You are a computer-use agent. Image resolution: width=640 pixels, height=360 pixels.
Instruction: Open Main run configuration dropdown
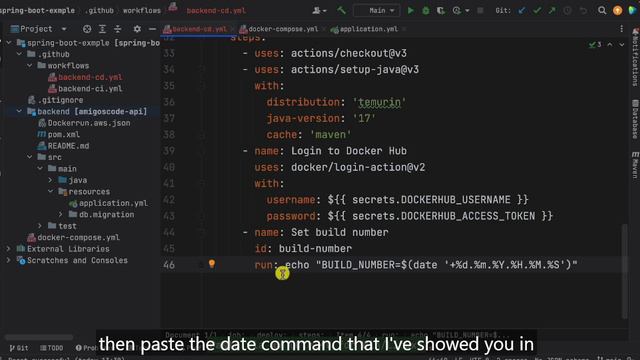pos(376,11)
